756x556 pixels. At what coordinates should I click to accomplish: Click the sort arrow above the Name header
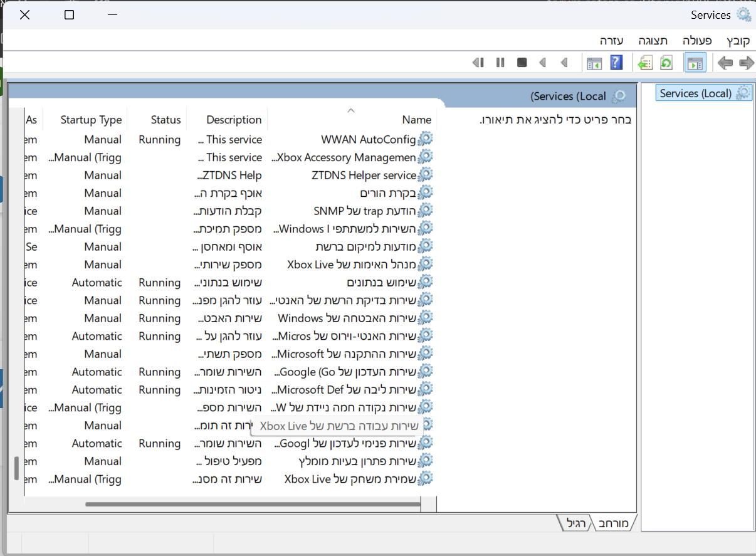point(351,110)
